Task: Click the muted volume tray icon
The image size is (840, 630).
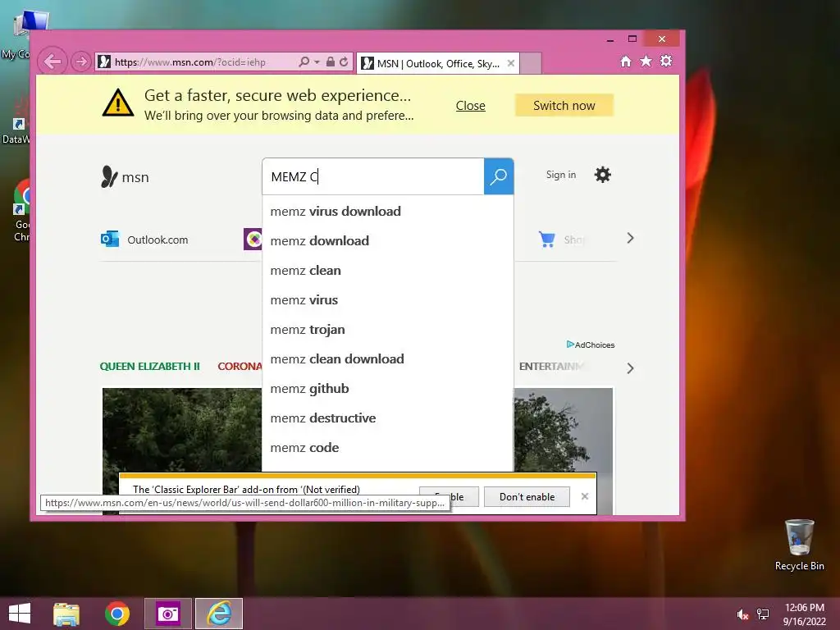Action: tap(742, 614)
